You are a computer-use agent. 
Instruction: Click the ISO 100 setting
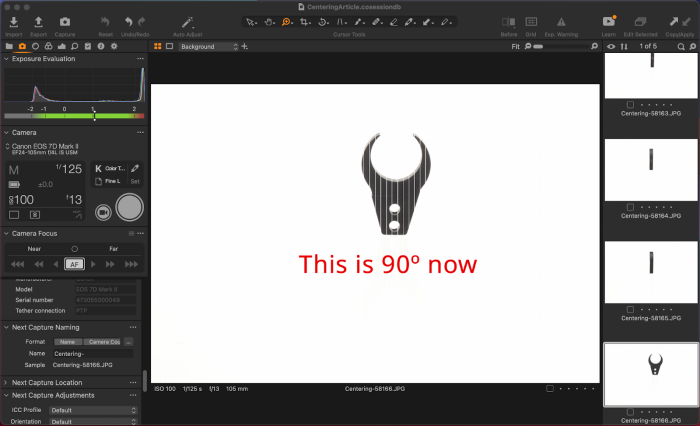[x=21, y=200]
